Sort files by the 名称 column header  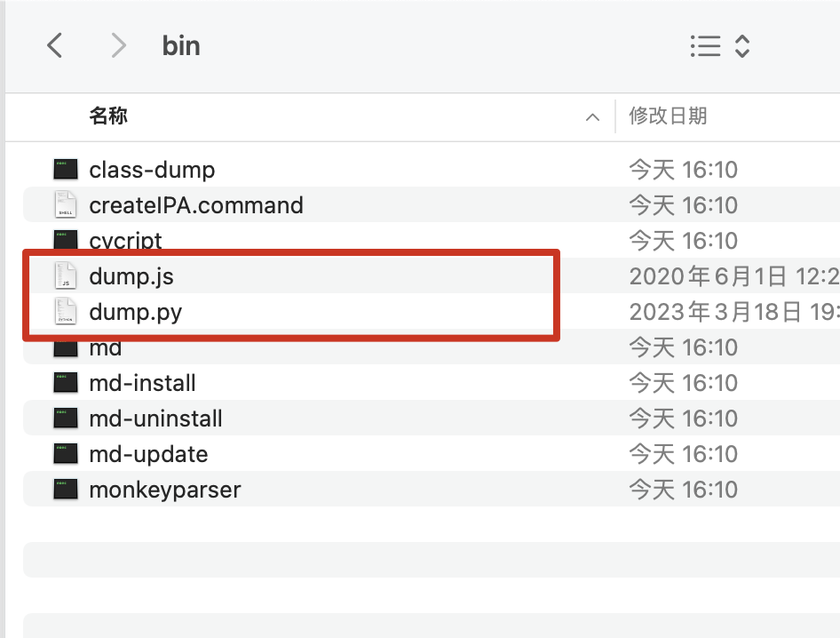(x=108, y=116)
